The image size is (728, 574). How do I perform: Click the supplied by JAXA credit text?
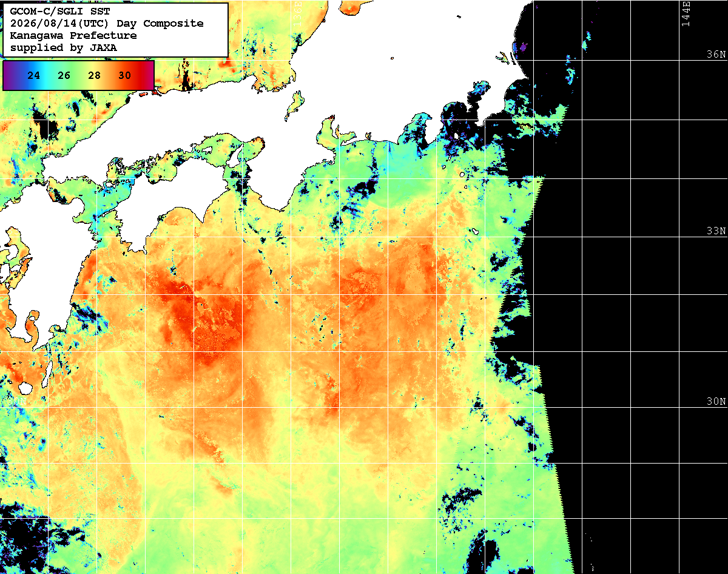click(x=64, y=48)
